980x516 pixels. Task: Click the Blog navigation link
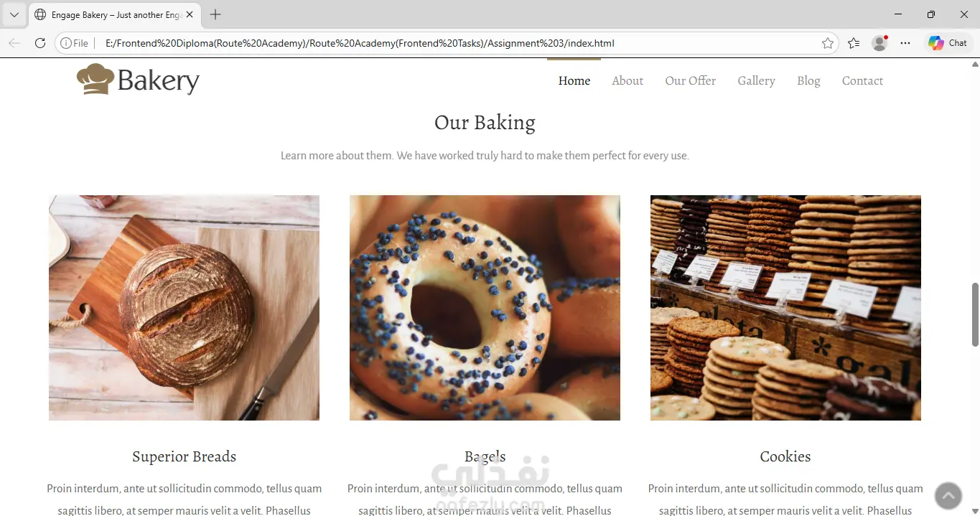click(808, 81)
